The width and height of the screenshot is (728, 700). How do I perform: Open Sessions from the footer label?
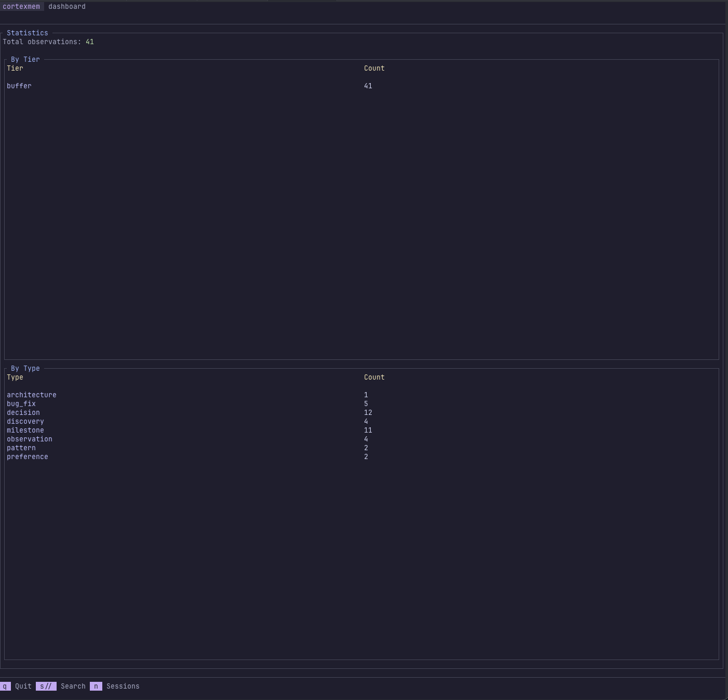(123, 686)
